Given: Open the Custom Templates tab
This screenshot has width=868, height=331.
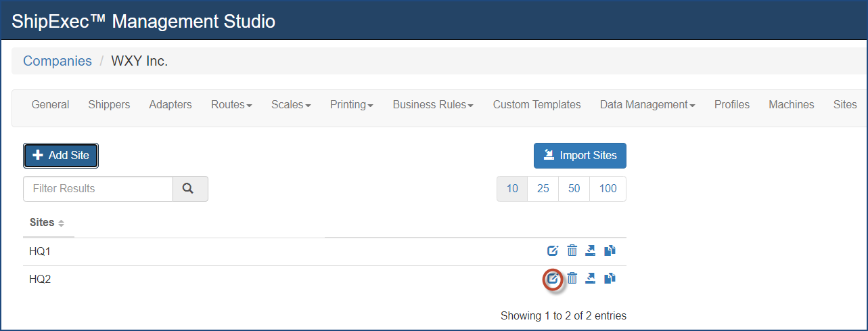Looking at the screenshot, I should (536, 105).
